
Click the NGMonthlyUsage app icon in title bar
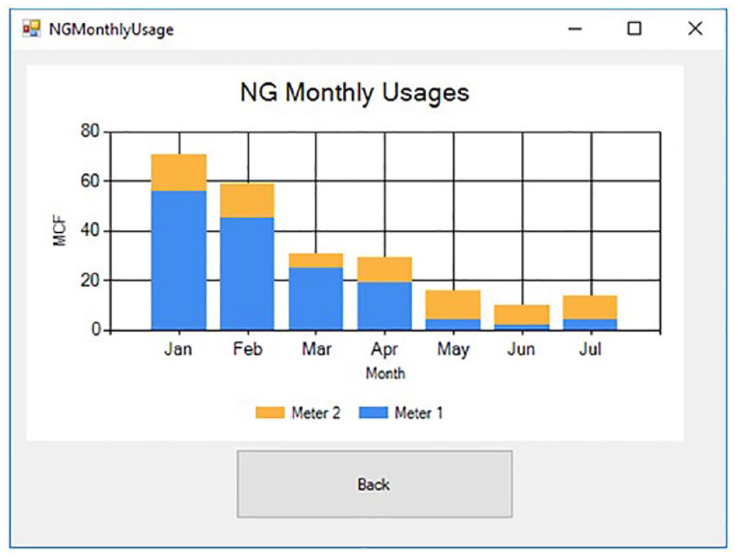point(31,29)
